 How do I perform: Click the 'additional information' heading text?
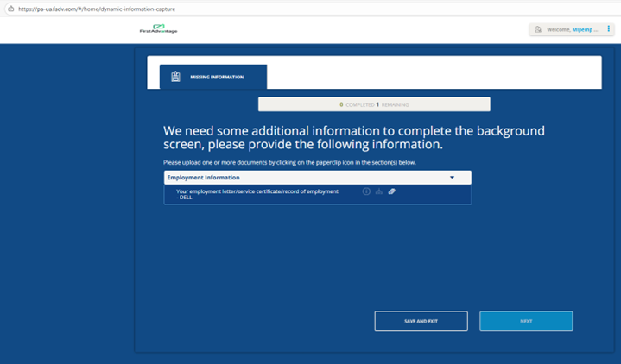point(354,137)
